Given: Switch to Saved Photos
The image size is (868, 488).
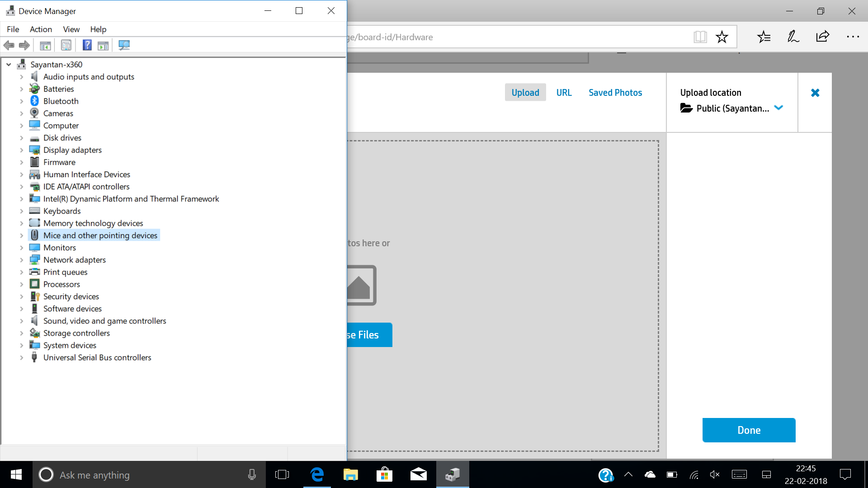Looking at the screenshot, I should pos(615,92).
